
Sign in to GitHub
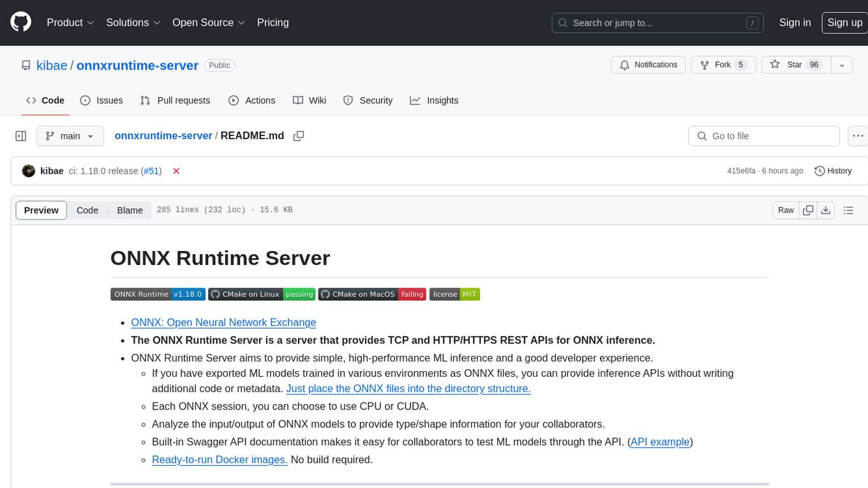tap(795, 22)
